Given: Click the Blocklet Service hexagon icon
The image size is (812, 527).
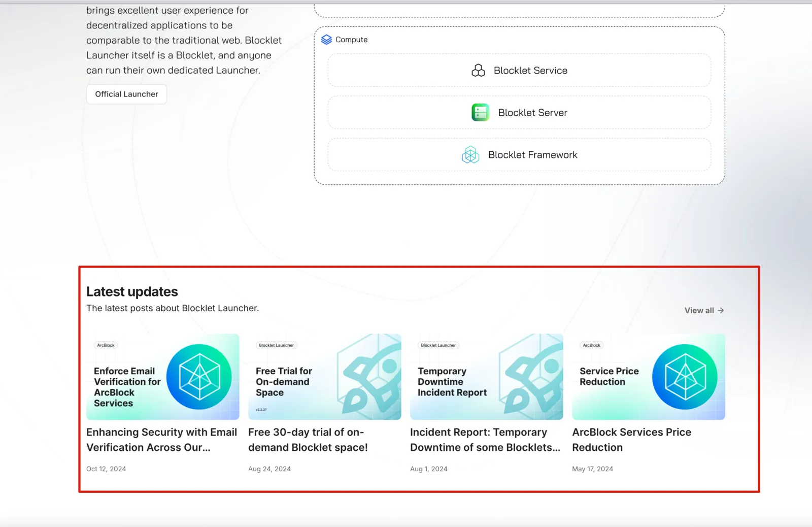Looking at the screenshot, I should point(478,71).
